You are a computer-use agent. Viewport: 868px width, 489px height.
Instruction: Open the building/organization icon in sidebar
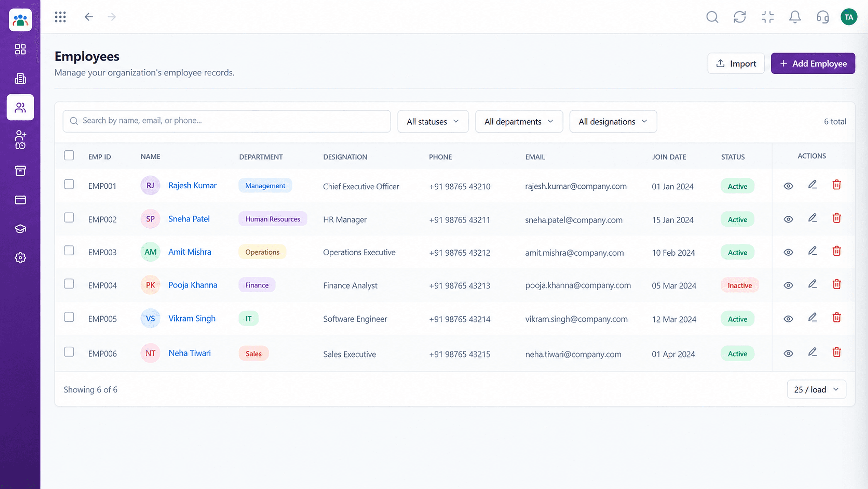point(20,78)
